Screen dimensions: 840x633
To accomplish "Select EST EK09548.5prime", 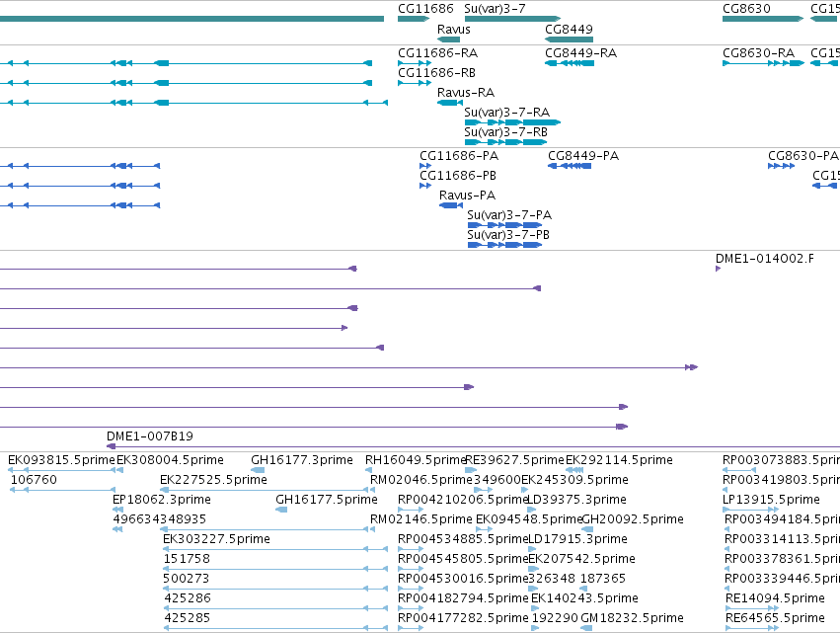I will pos(485,529).
